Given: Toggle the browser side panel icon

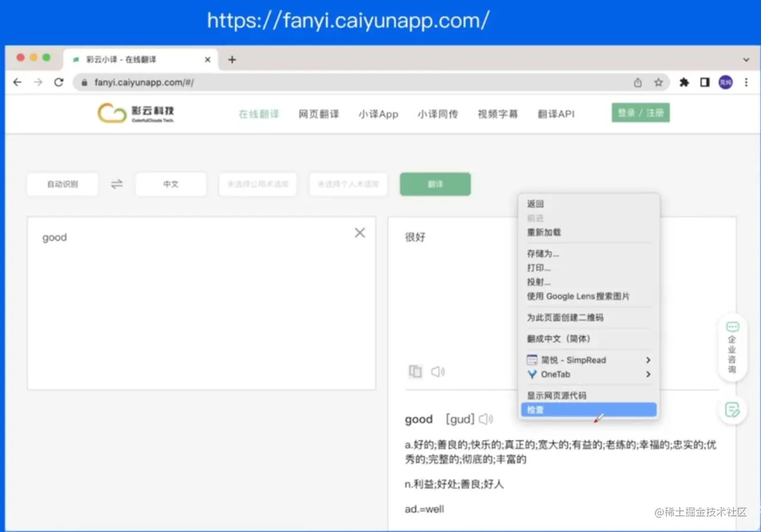Looking at the screenshot, I should click(x=705, y=82).
